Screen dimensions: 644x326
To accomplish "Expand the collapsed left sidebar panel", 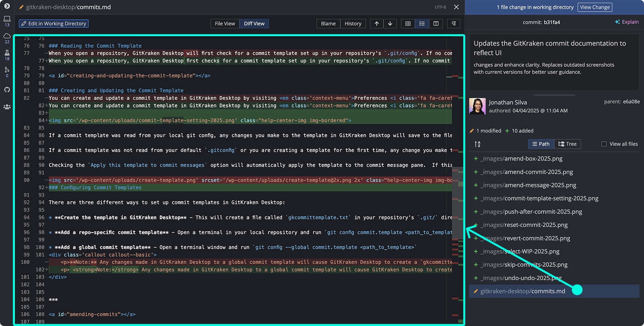I will pyautogui.click(x=7, y=6).
